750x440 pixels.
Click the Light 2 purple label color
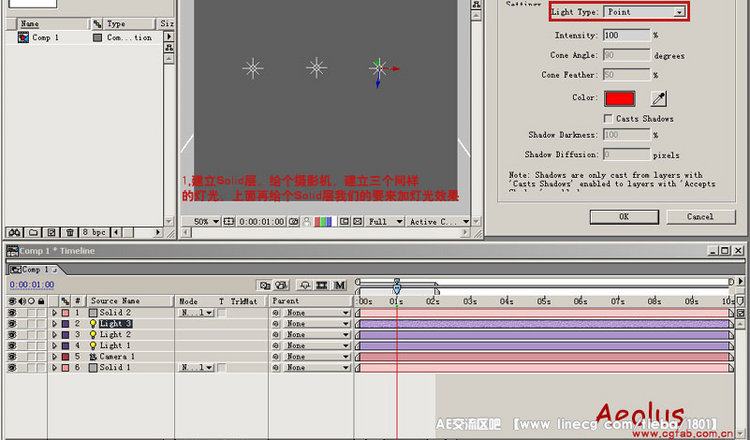click(66, 335)
